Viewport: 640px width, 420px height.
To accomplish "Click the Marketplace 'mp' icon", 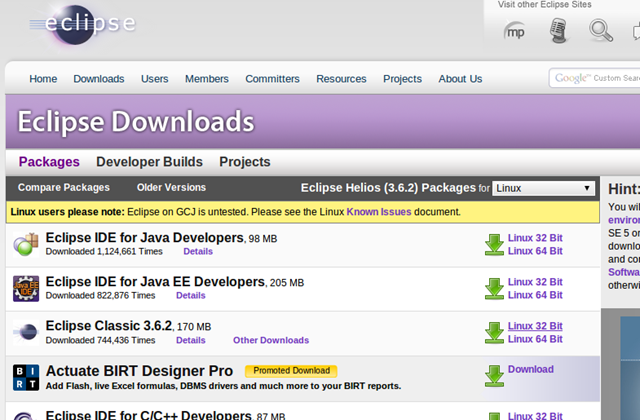I will 515,31.
